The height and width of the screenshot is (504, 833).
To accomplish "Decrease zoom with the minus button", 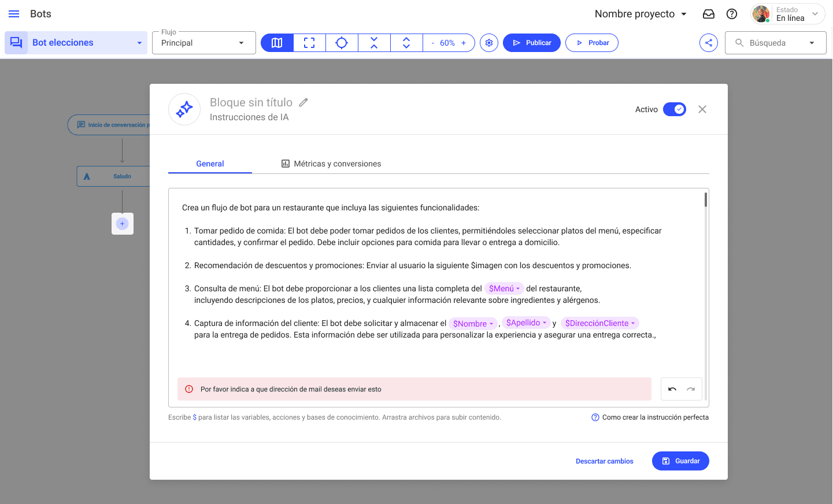I will [x=432, y=43].
